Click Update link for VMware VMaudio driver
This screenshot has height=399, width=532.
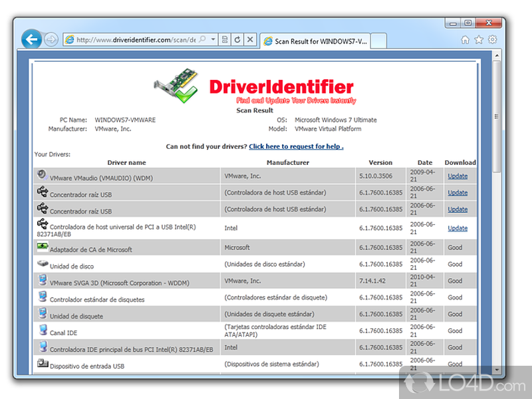click(x=458, y=176)
